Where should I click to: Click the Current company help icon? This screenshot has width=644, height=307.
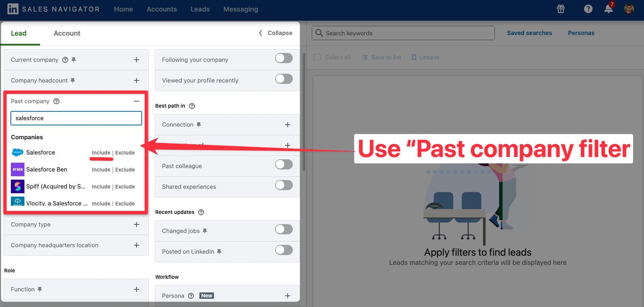click(x=65, y=60)
